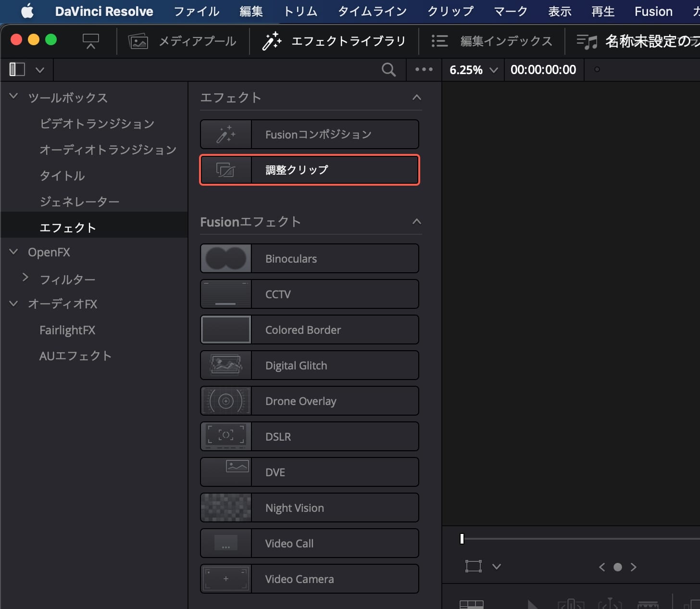
Task: Collapse the OpenFX tree section
Action: tap(13, 252)
